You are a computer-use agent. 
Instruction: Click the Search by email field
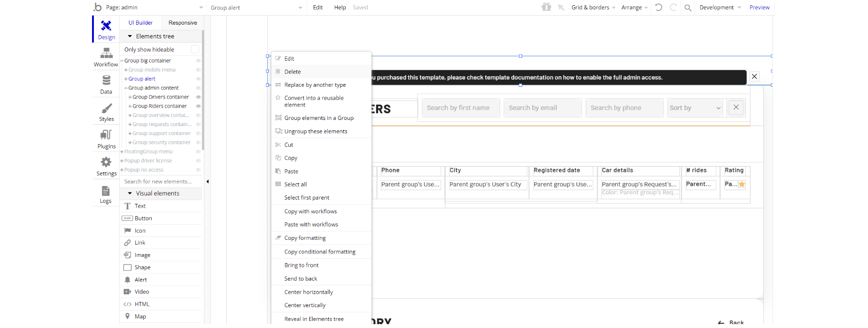(542, 108)
